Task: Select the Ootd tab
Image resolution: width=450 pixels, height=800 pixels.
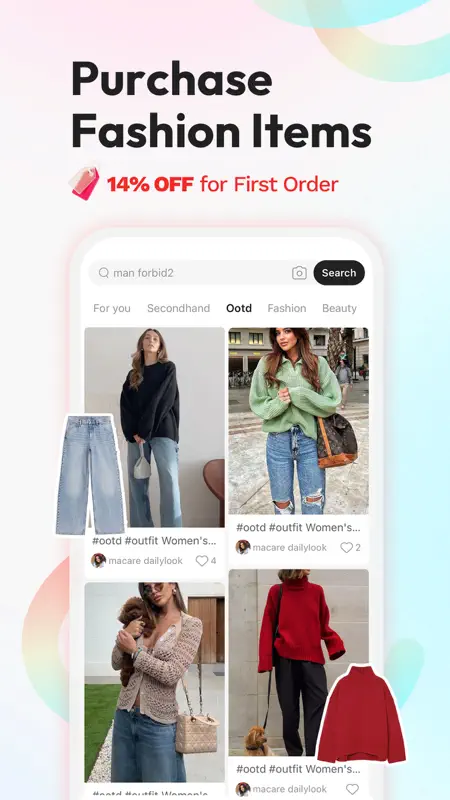Action: tap(239, 308)
